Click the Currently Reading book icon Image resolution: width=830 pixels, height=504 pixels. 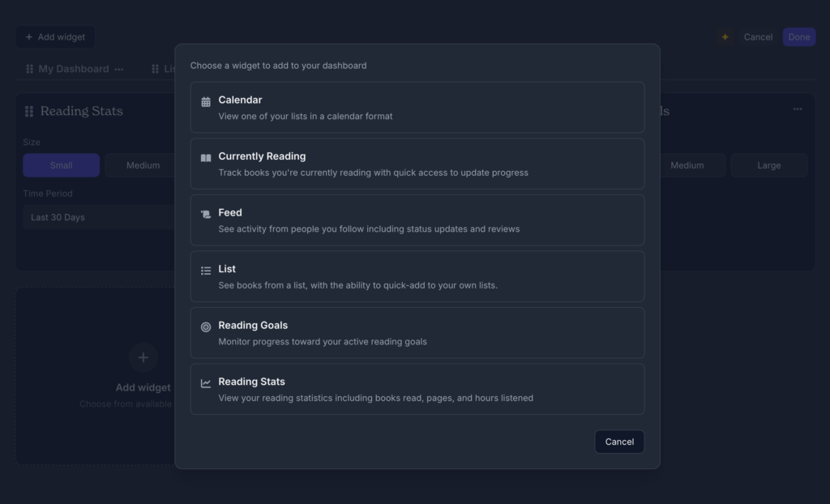tap(206, 158)
